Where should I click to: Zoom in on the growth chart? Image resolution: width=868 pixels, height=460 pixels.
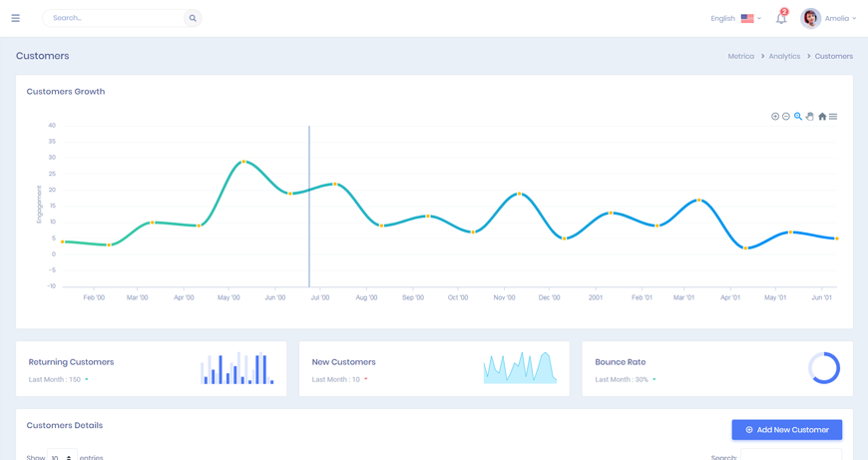coord(775,117)
